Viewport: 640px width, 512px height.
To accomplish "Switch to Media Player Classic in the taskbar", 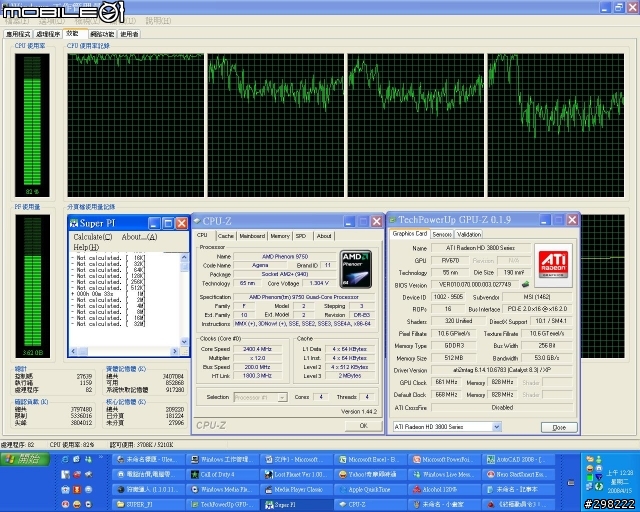I will 296,490.
